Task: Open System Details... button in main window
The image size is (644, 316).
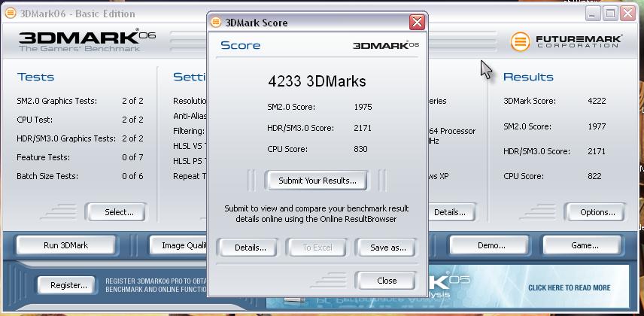Action: [x=451, y=212]
